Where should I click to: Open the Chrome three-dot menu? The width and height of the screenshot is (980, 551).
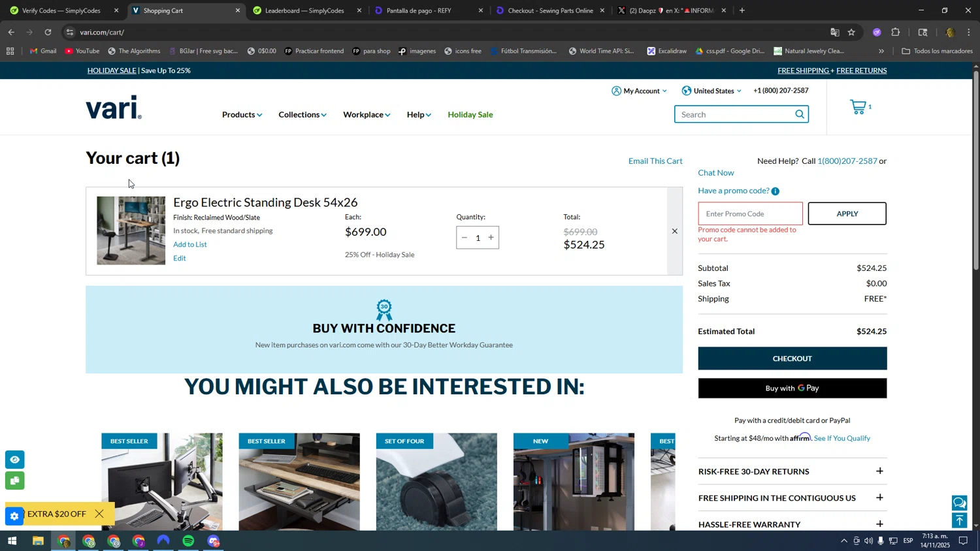point(969,32)
